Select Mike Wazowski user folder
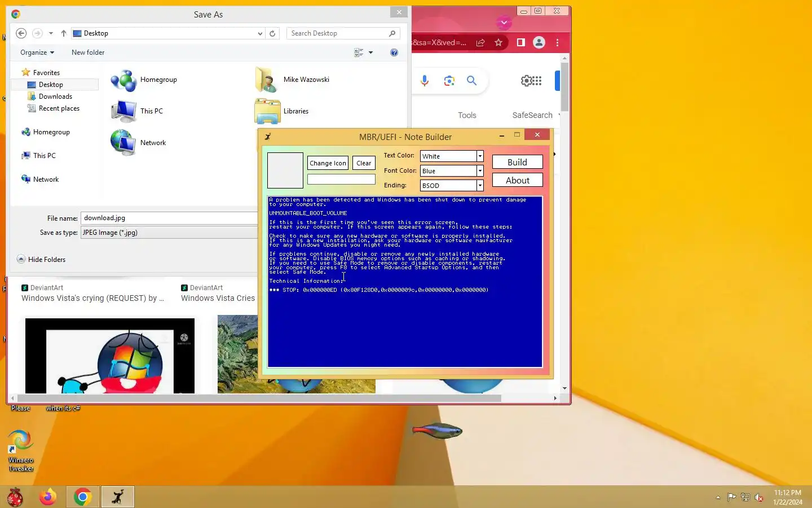This screenshot has width=812, height=508. pyautogui.click(x=292, y=80)
